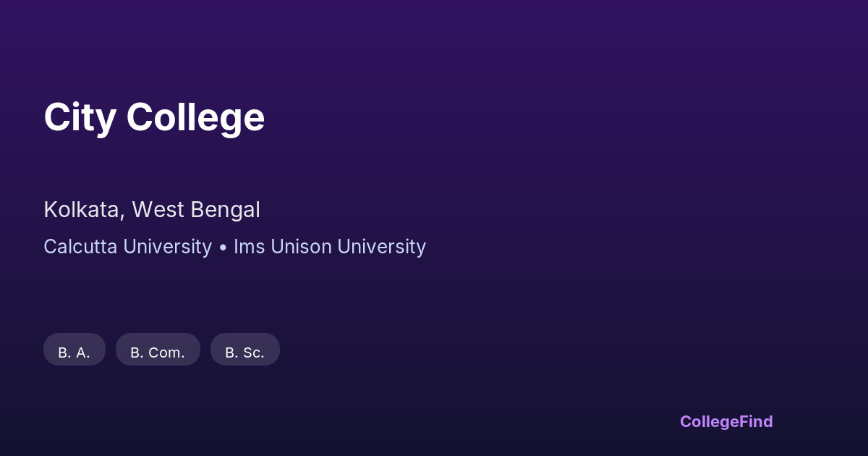Click the word College in the title
Image resolution: width=868 pixels, height=456 pixels.
point(195,117)
